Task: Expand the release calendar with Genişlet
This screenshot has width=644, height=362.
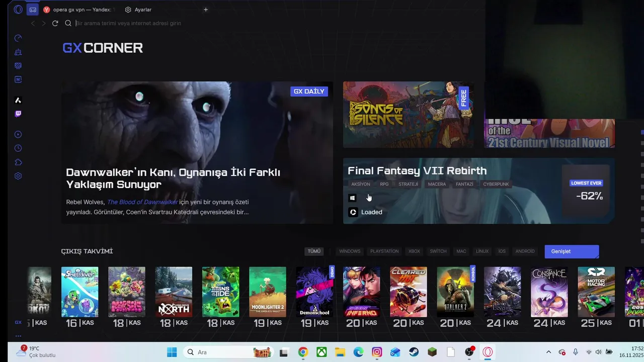Action: point(572,251)
